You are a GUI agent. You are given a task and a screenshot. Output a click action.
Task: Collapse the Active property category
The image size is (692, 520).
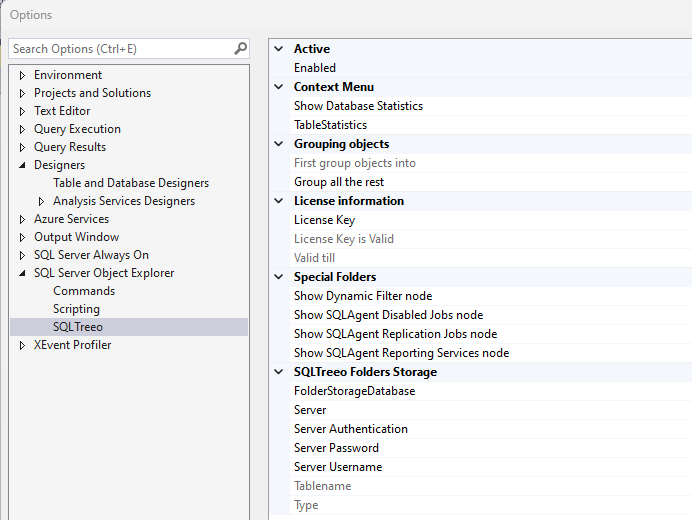[279, 49]
